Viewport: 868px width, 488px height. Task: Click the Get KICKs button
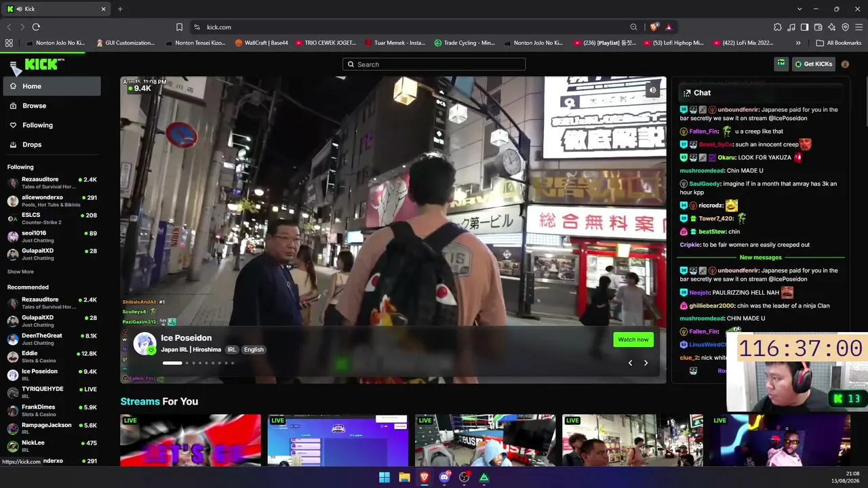coord(814,64)
